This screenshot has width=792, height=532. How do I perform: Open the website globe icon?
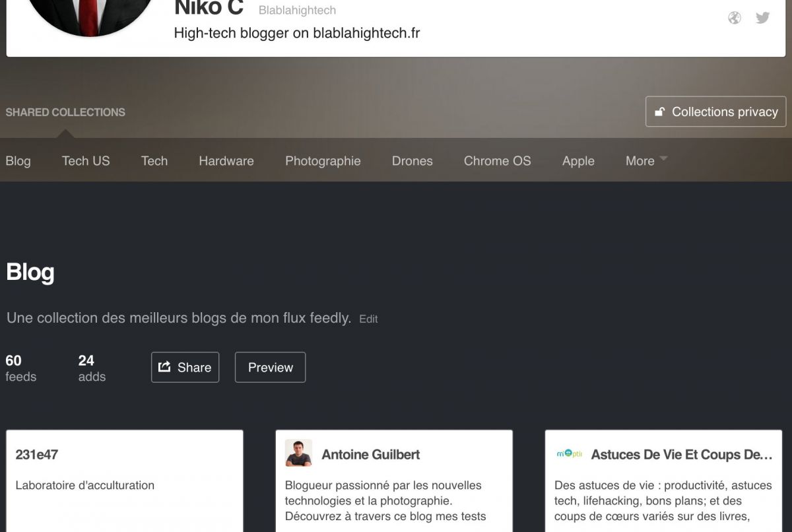click(x=735, y=18)
